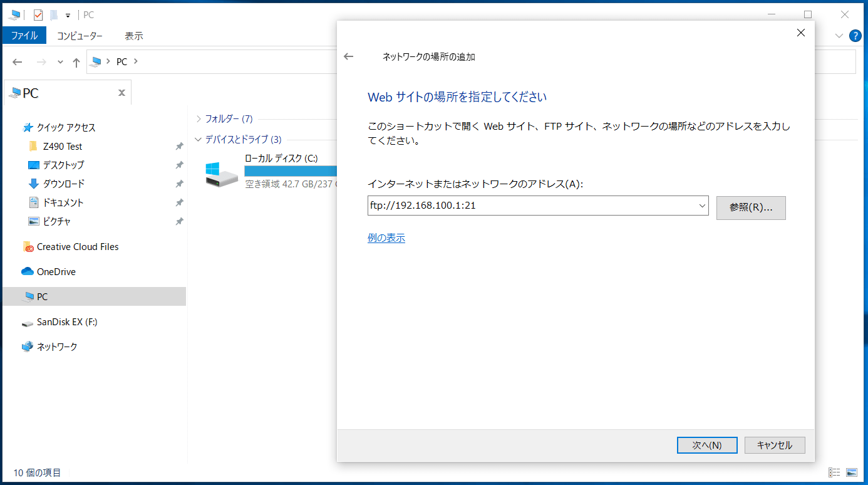Viewport: 868px width, 485px height.
Task: Click the SanDisk EX drive icon
Action: pyautogui.click(x=27, y=323)
